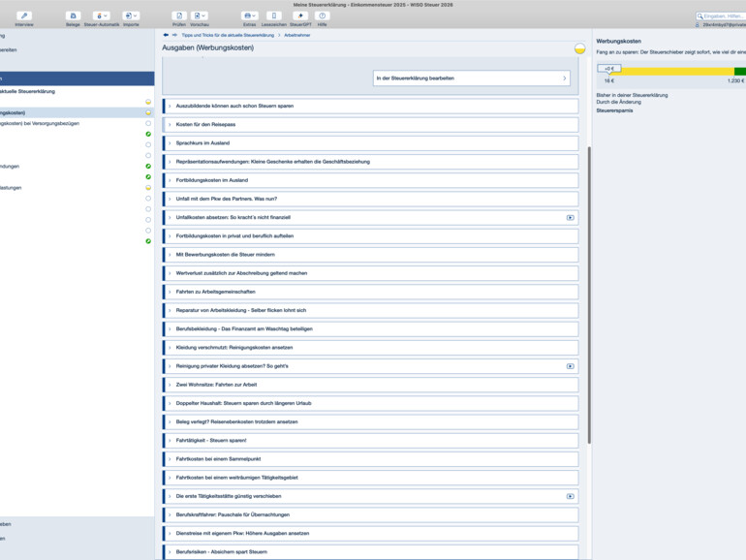Screen dimensions: 746x560
Task: Open the tip Doppelter Haushalt: Steuern sparen durch längeren Urlaub
Action: pos(371,403)
